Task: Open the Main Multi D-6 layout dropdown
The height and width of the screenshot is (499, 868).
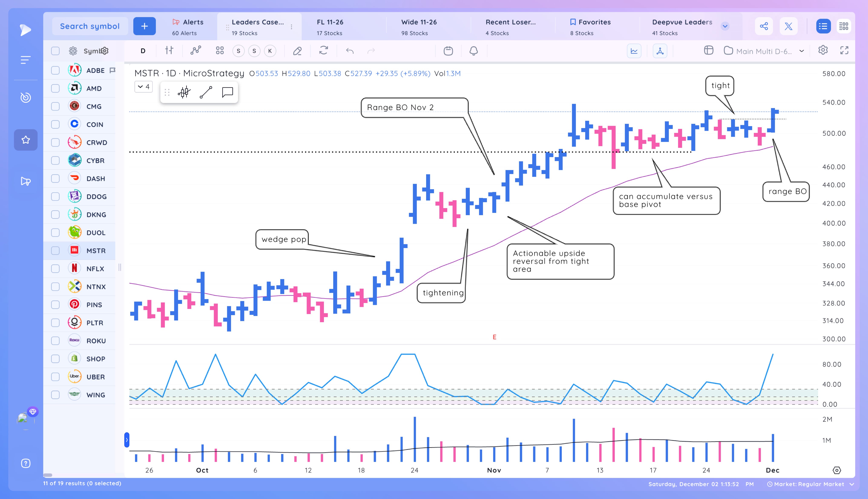Action: (763, 51)
